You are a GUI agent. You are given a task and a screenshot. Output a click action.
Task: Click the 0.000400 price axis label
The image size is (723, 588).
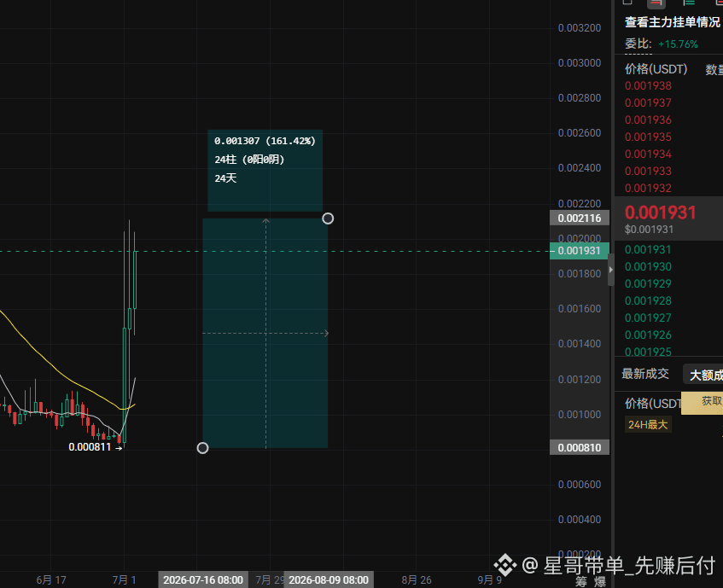tap(579, 520)
